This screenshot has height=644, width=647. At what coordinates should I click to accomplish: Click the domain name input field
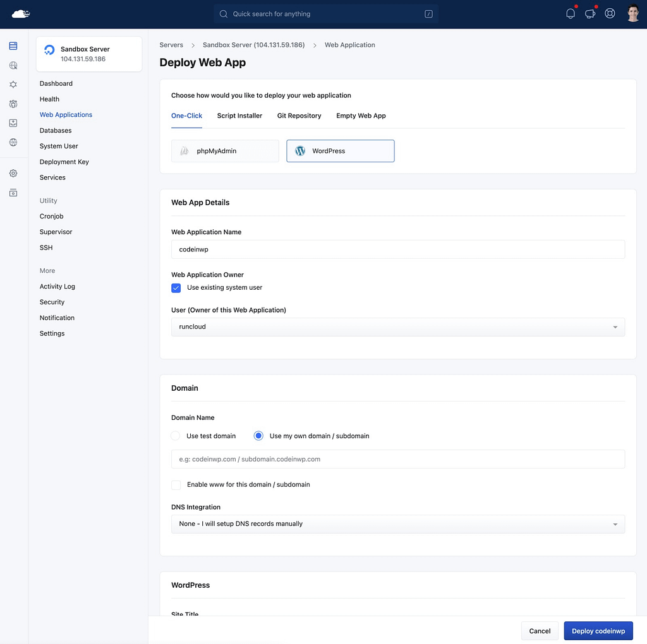coord(397,459)
